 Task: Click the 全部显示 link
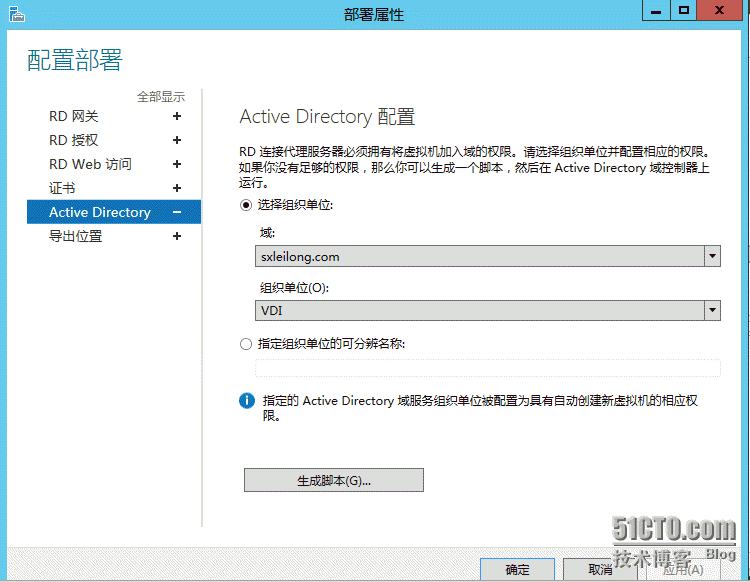pyautogui.click(x=161, y=97)
